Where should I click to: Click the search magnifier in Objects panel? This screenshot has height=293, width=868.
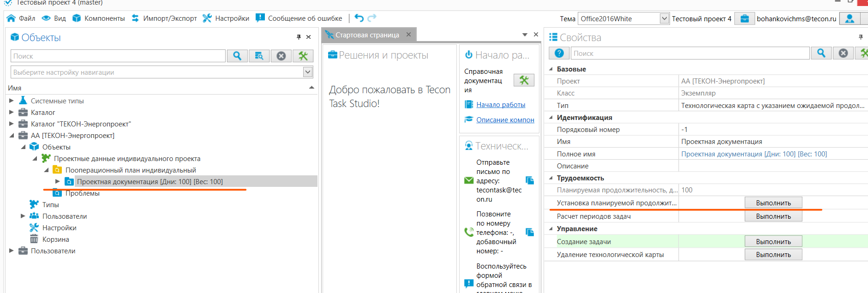(x=237, y=56)
